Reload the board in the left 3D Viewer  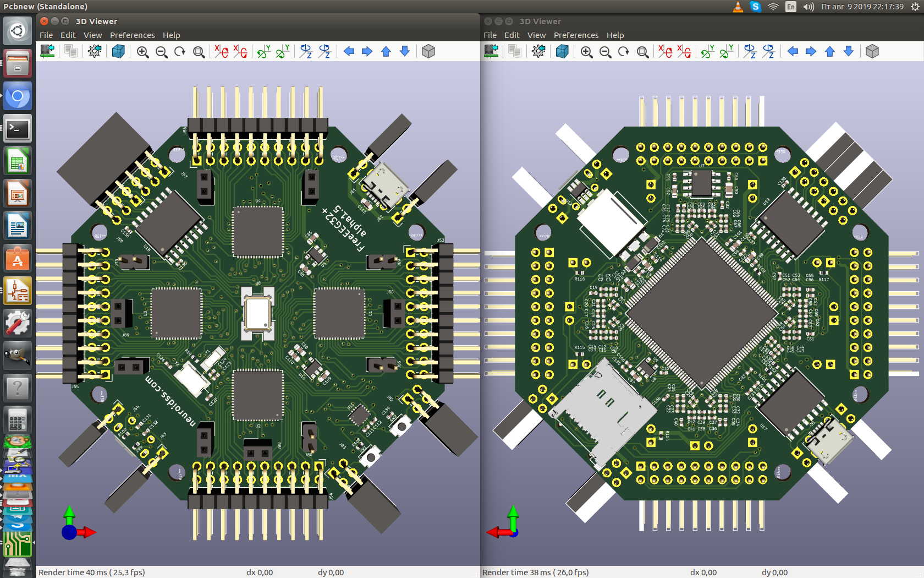(48, 52)
